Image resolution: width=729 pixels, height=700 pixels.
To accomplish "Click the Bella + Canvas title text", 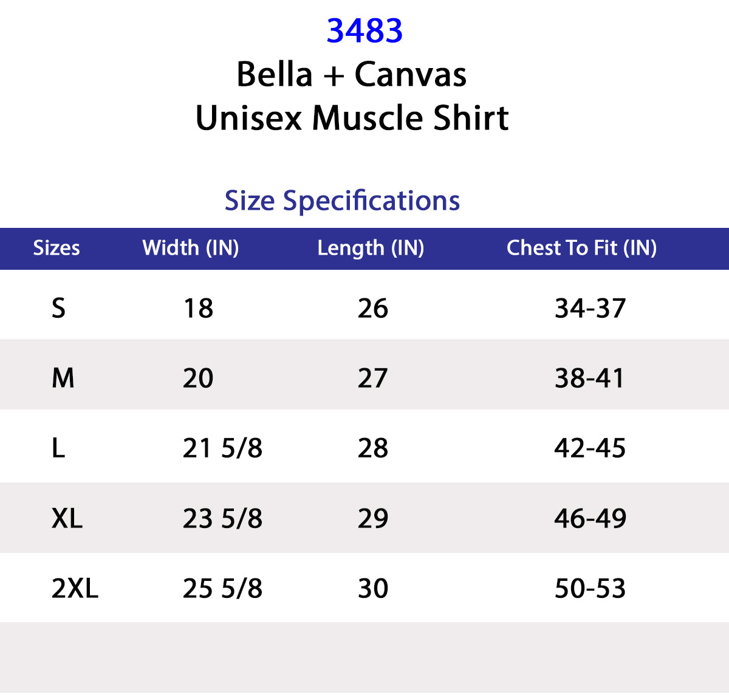I will point(351,75).
